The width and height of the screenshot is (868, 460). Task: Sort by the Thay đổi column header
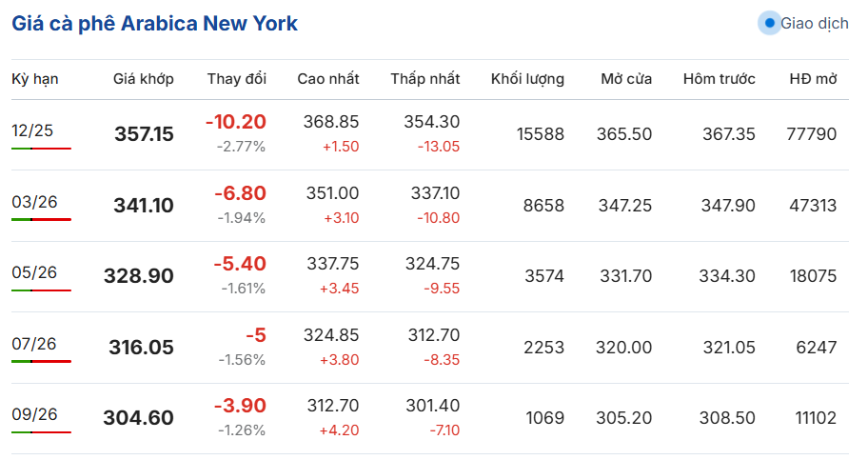coord(237,79)
